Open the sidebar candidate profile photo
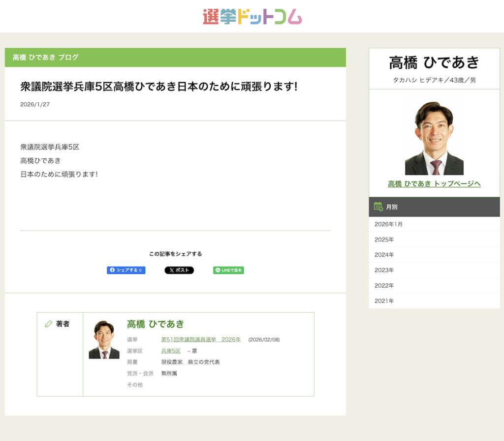This screenshot has height=441, width=504. coord(434,138)
